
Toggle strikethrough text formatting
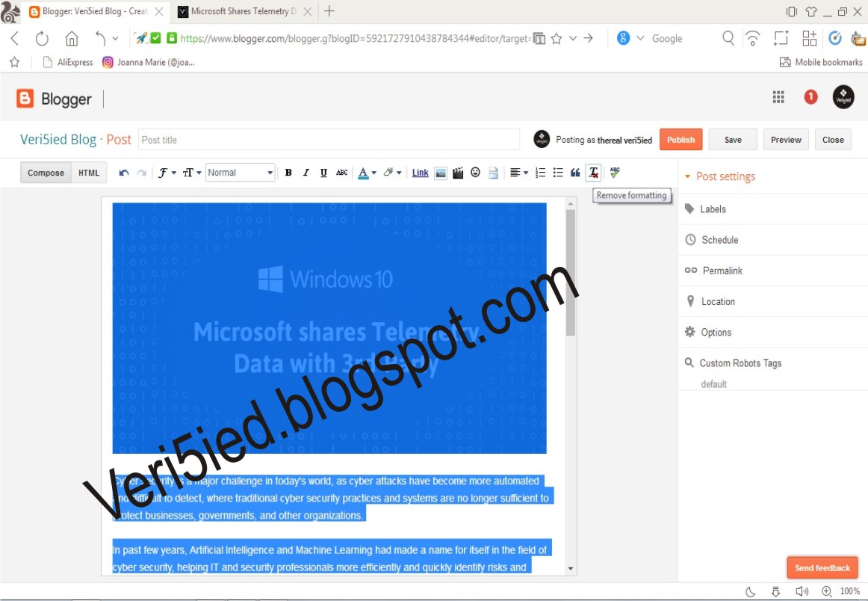[341, 173]
